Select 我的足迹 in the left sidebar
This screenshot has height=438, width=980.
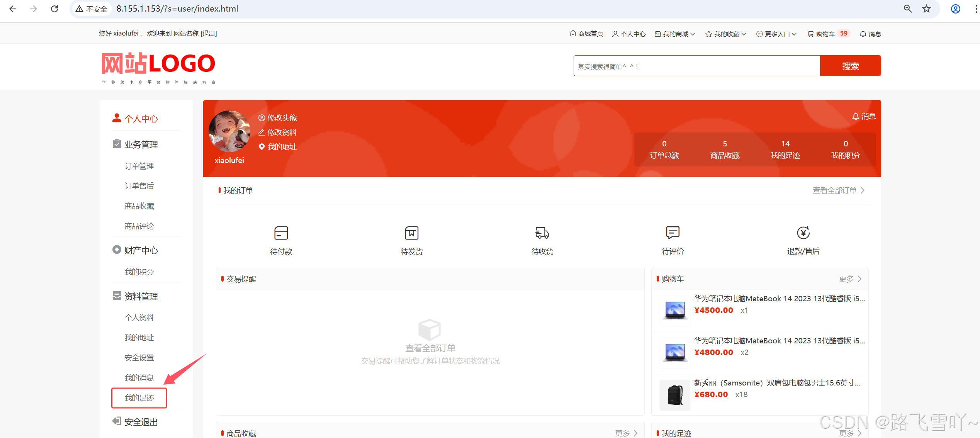pyautogui.click(x=139, y=398)
